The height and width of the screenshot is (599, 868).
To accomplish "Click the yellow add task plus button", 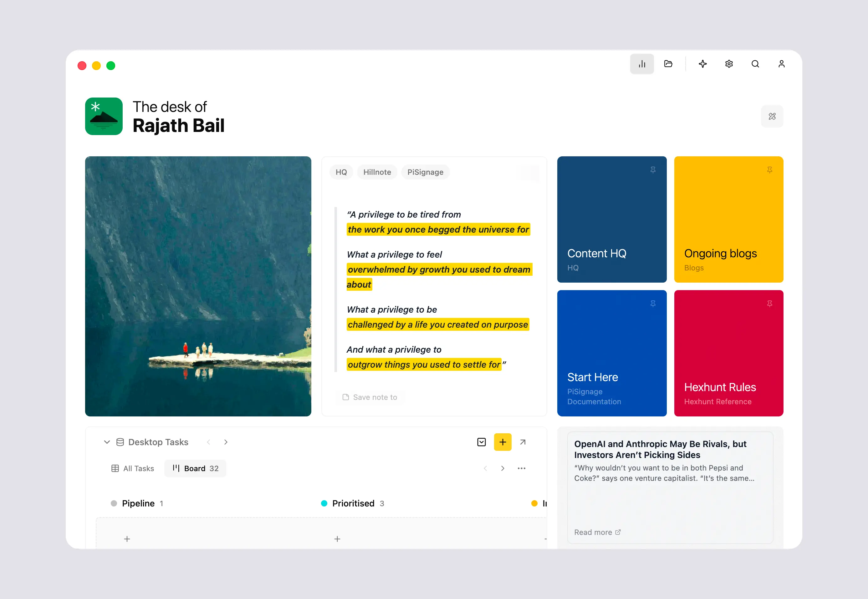I will (x=502, y=442).
